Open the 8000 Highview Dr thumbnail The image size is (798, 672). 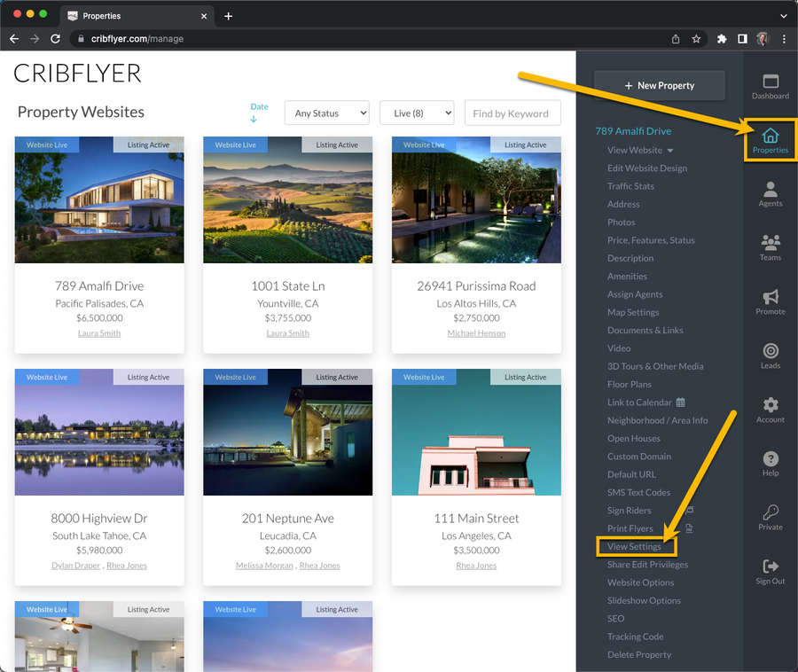point(99,433)
